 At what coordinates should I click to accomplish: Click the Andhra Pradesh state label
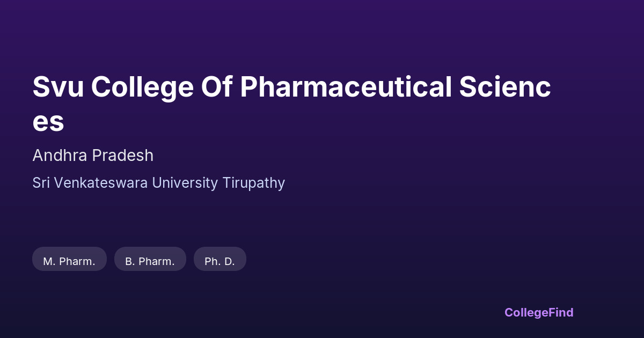pos(93,156)
